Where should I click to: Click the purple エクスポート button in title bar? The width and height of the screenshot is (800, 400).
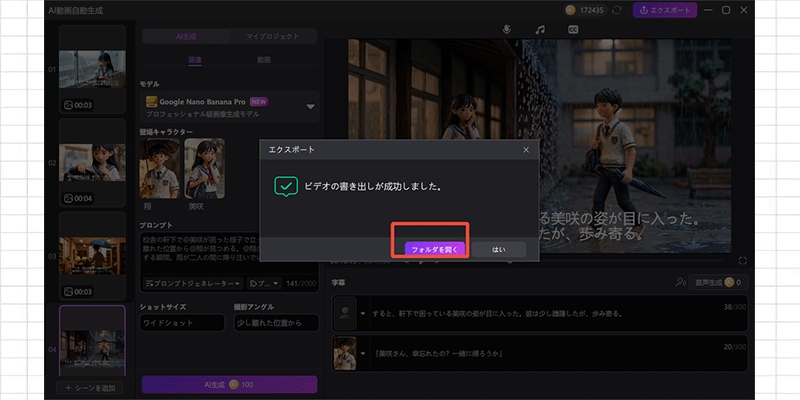[665, 10]
